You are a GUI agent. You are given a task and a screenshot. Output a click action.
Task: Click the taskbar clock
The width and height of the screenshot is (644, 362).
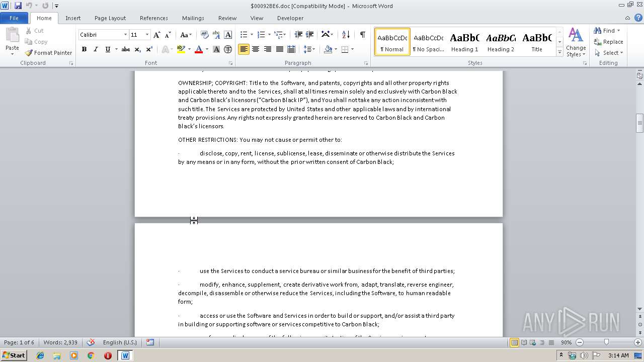pyautogui.click(x=618, y=355)
